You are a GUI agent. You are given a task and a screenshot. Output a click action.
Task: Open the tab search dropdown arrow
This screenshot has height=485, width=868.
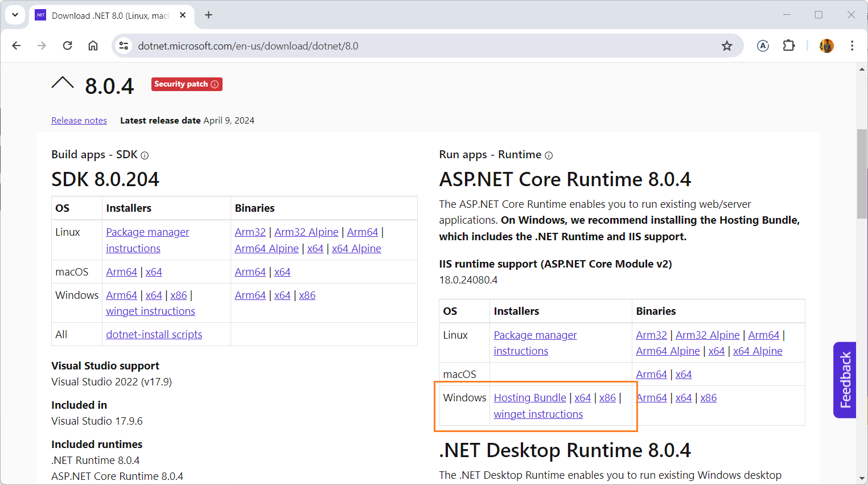(15, 15)
